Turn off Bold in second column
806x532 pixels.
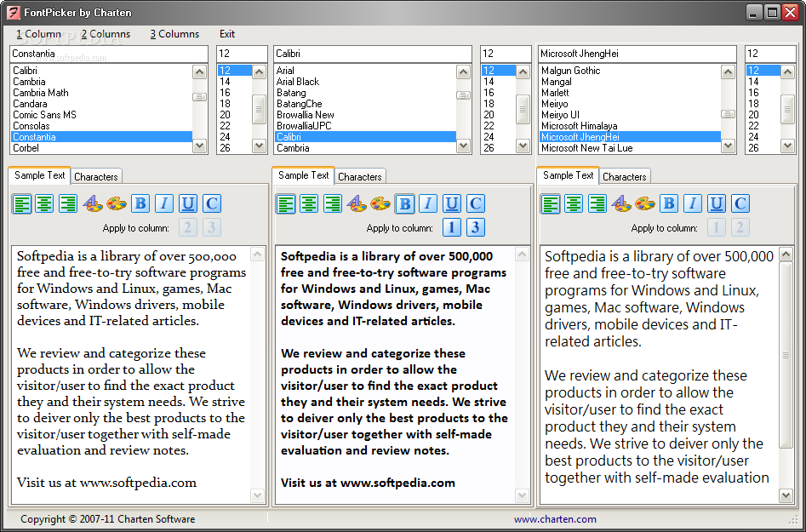pyautogui.click(x=404, y=203)
